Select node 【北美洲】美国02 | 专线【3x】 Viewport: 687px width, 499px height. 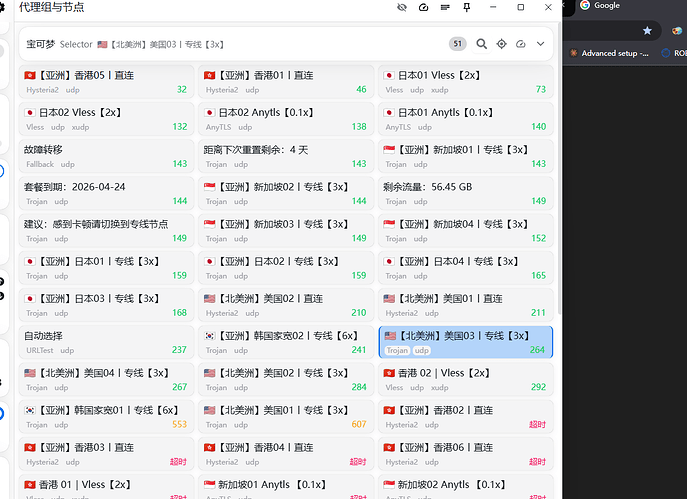coord(286,379)
